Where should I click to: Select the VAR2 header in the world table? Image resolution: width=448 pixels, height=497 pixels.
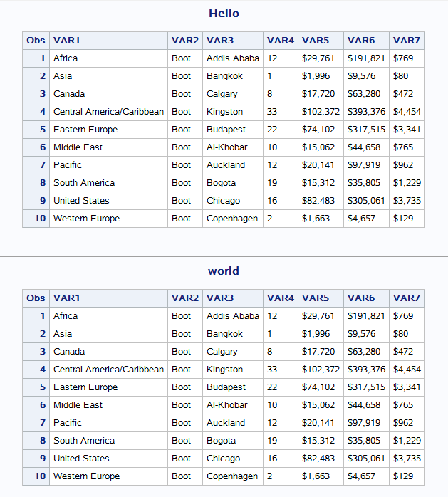[185, 298]
